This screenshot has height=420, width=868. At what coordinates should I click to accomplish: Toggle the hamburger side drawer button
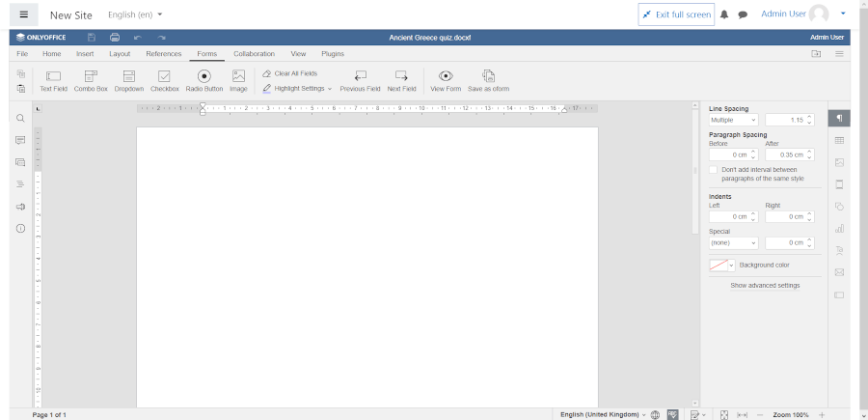24,14
